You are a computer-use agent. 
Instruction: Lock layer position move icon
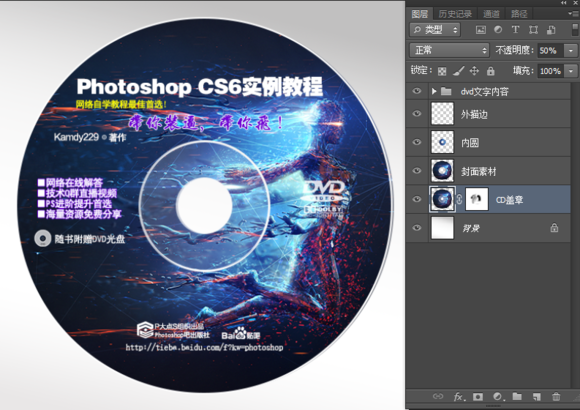click(x=474, y=71)
